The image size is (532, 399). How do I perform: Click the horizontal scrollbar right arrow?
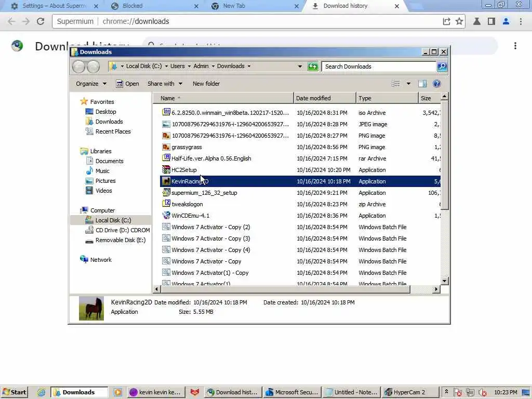tap(436, 289)
